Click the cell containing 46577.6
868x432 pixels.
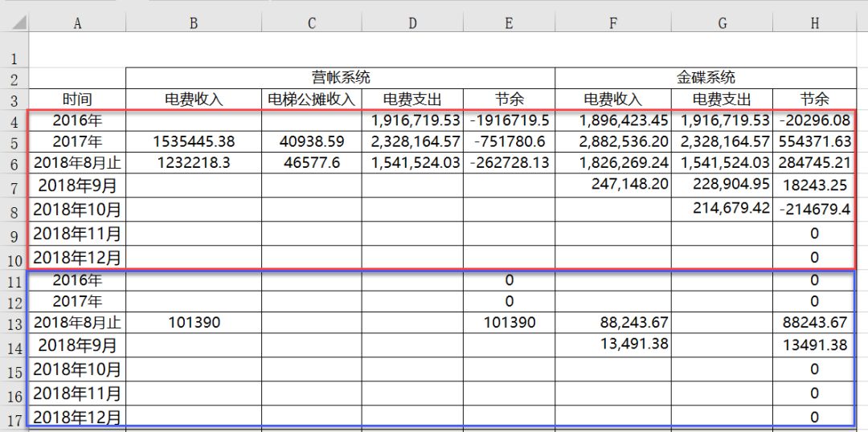[x=311, y=163]
